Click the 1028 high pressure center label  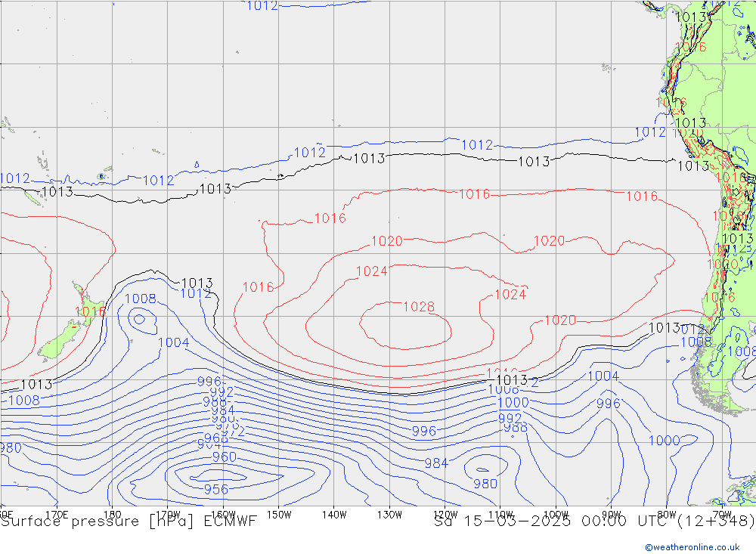click(419, 307)
